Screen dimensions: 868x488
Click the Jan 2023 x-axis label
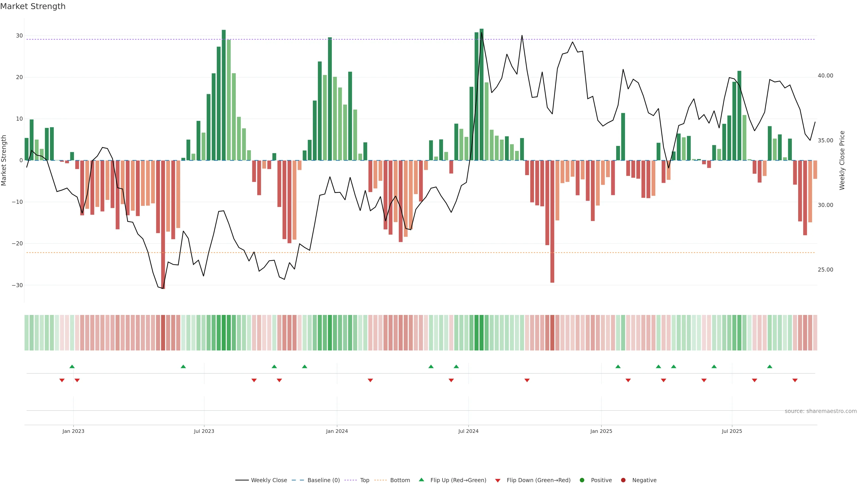73,431
